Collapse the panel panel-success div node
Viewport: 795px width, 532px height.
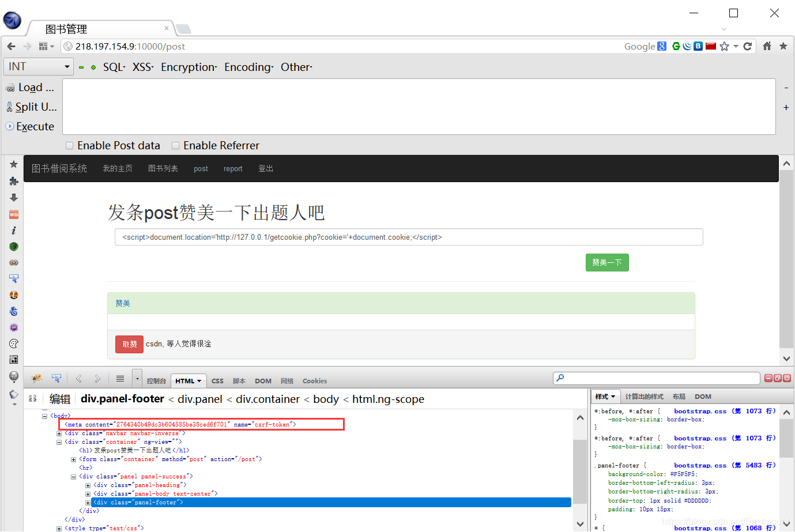pyautogui.click(x=73, y=477)
